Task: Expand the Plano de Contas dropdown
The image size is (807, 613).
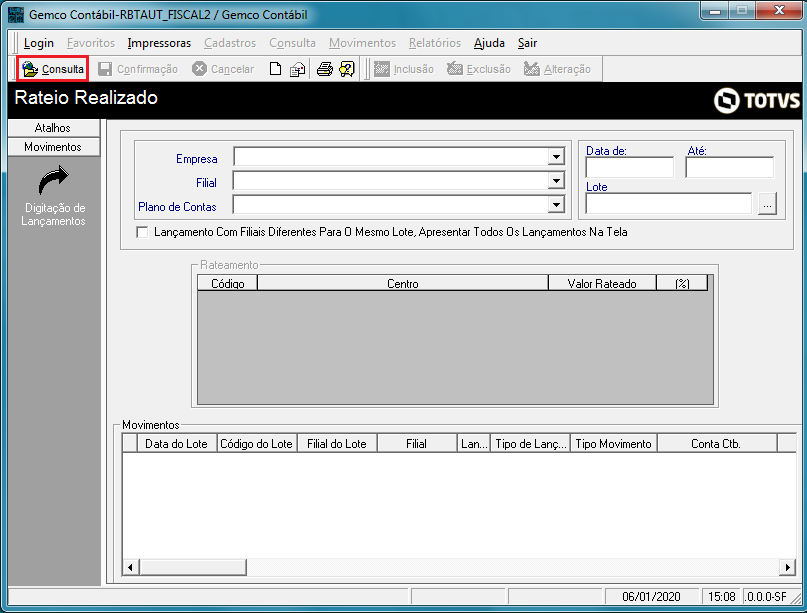Action: [x=556, y=205]
